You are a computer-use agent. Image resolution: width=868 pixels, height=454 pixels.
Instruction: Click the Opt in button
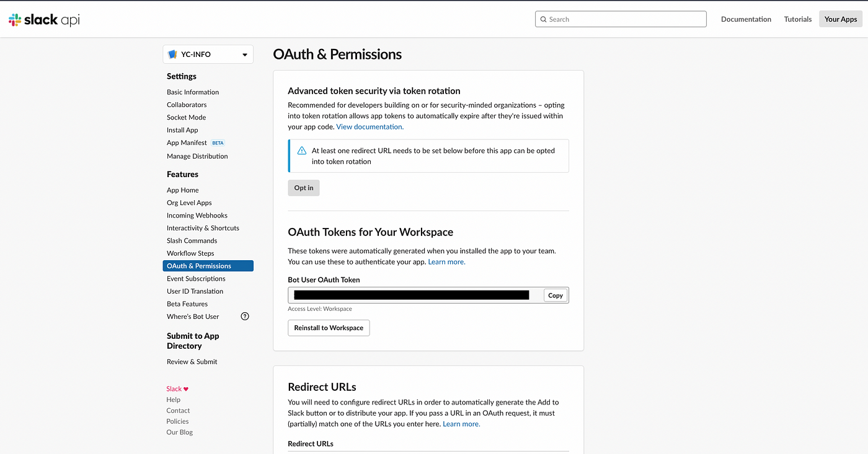304,188
